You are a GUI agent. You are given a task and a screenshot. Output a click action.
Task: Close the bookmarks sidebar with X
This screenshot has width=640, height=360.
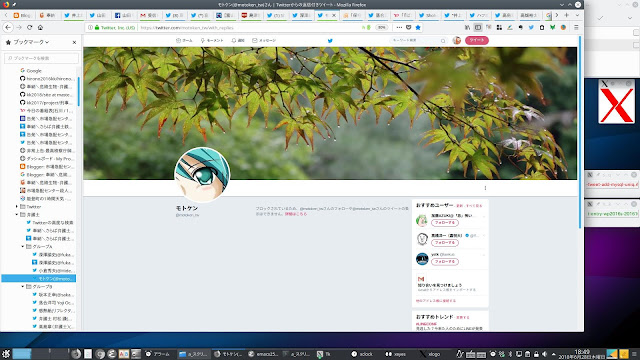click(x=74, y=42)
